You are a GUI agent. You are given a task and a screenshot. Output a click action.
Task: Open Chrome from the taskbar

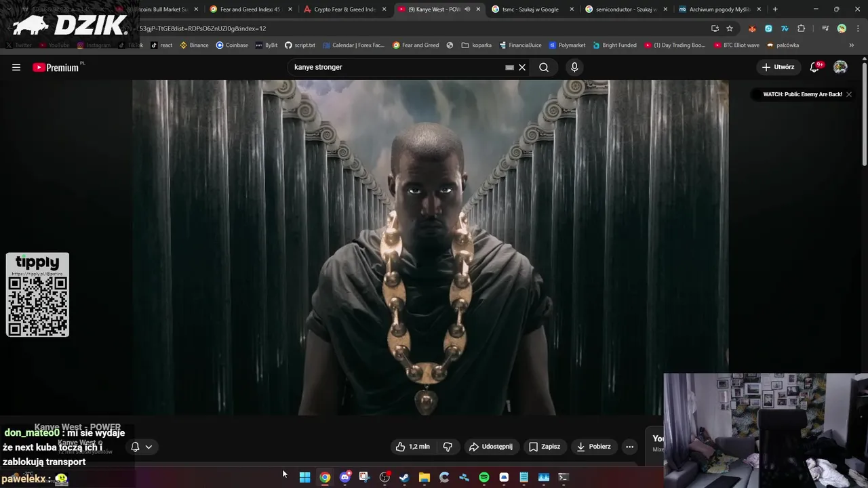[325, 477]
